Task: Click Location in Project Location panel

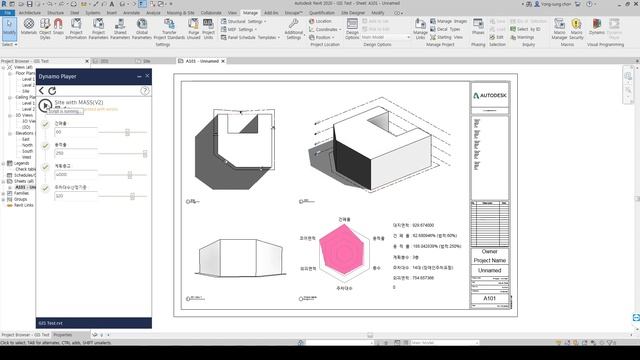Action: click(320, 21)
